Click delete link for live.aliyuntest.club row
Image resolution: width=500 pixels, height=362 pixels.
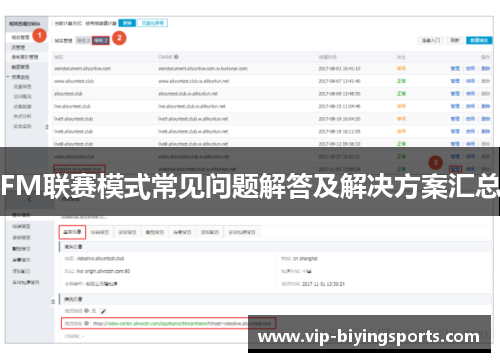(486, 106)
